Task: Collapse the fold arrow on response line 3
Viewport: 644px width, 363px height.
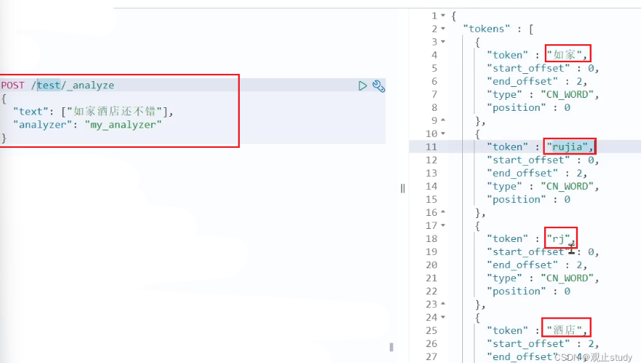Action: point(443,42)
